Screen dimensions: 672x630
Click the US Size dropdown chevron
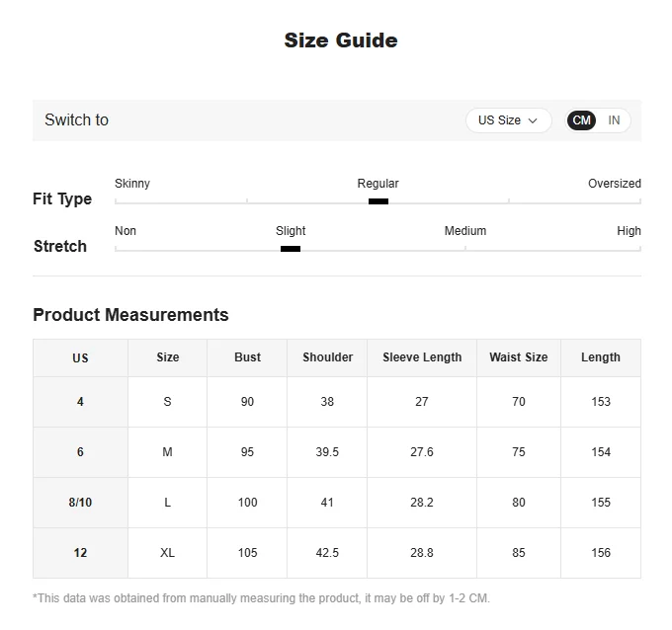534,120
